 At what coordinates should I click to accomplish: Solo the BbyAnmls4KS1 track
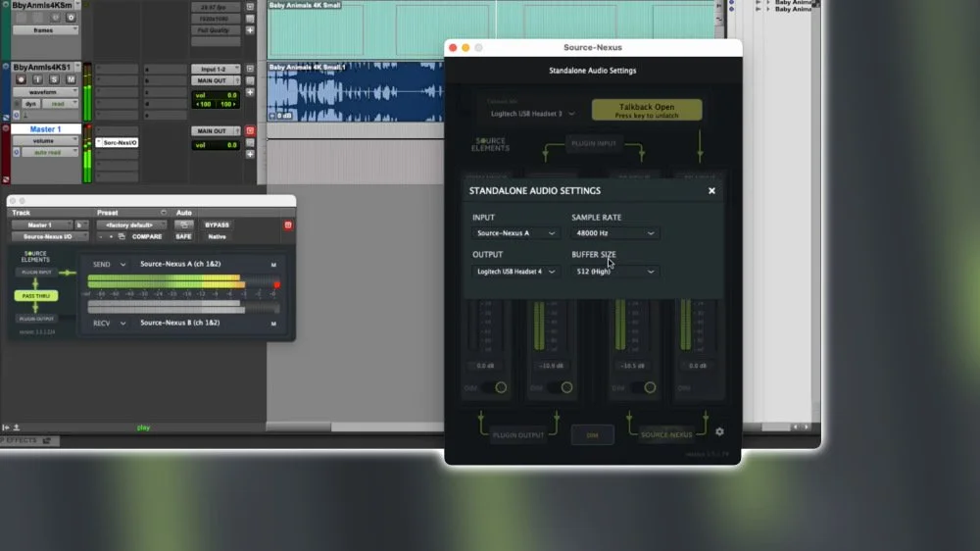(54, 79)
